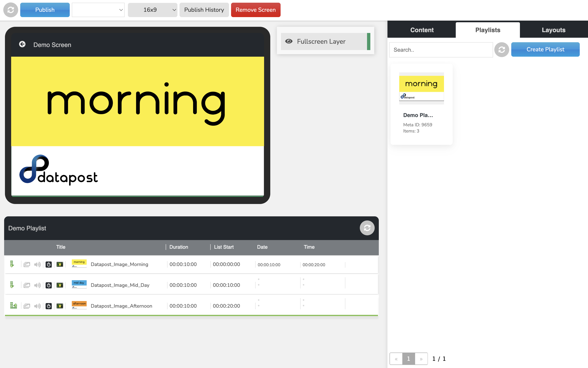This screenshot has height=368, width=588.
Task: Click the green picture icon in the Mid_Day row
Action: click(x=60, y=285)
